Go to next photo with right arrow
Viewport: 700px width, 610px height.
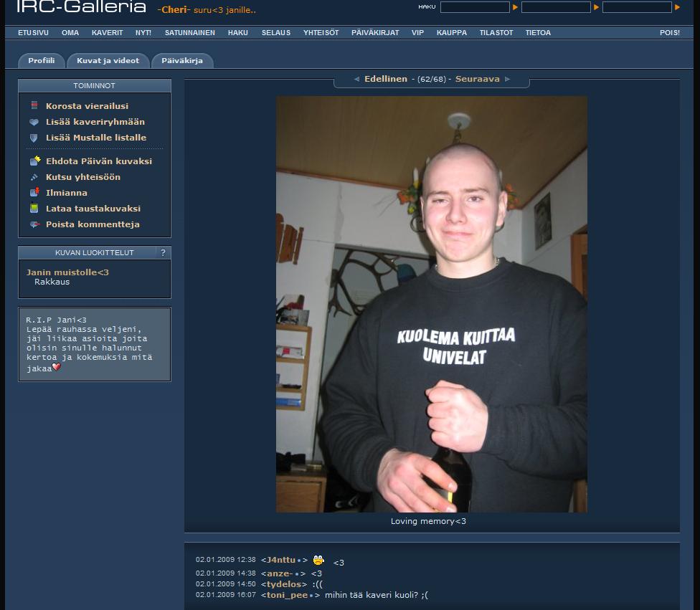(x=507, y=80)
